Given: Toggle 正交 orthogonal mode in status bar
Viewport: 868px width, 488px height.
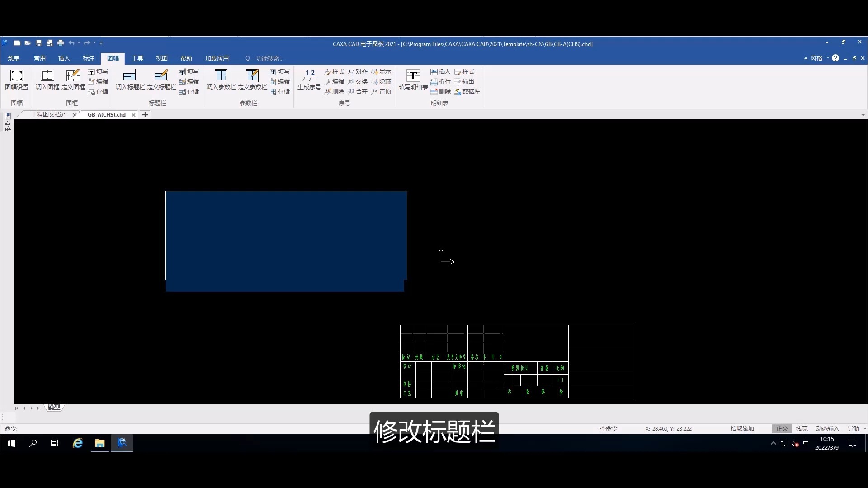Looking at the screenshot, I should point(782,428).
